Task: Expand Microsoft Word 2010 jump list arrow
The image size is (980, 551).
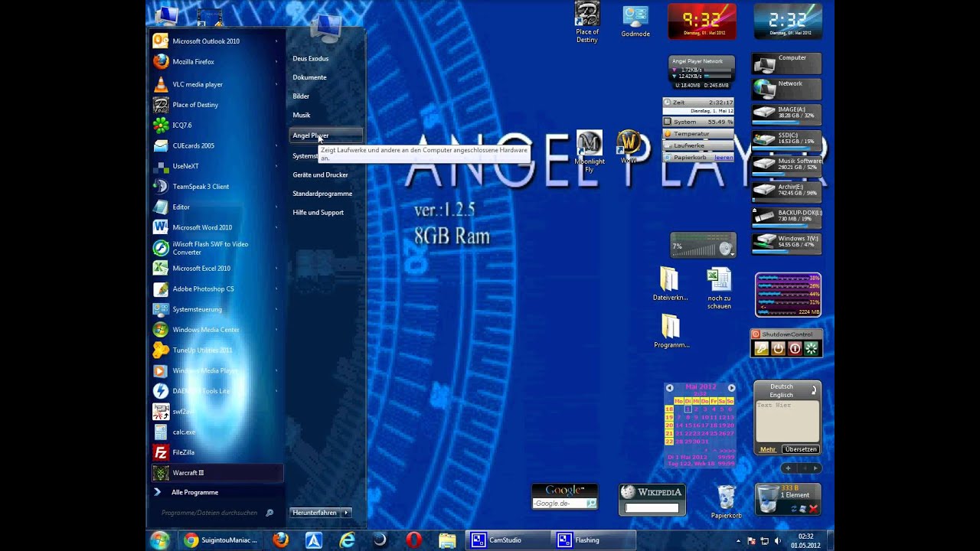Action: (276, 227)
